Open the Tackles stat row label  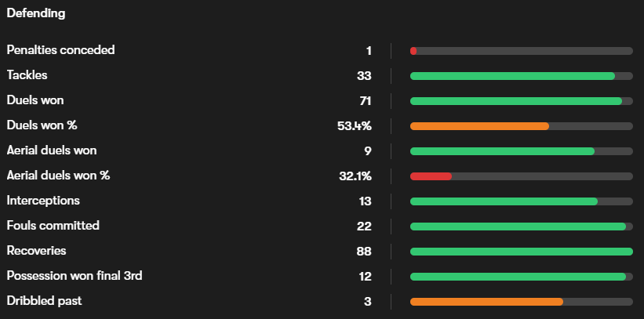coord(27,75)
